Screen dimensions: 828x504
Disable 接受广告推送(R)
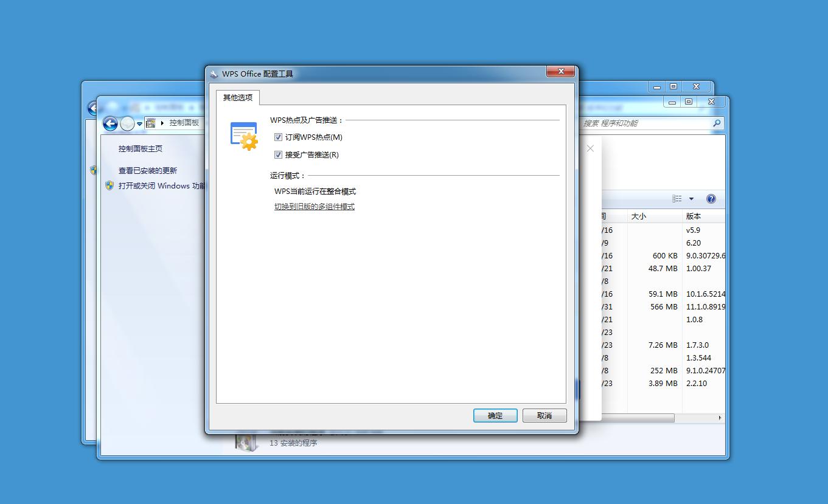[x=278, y=154]
